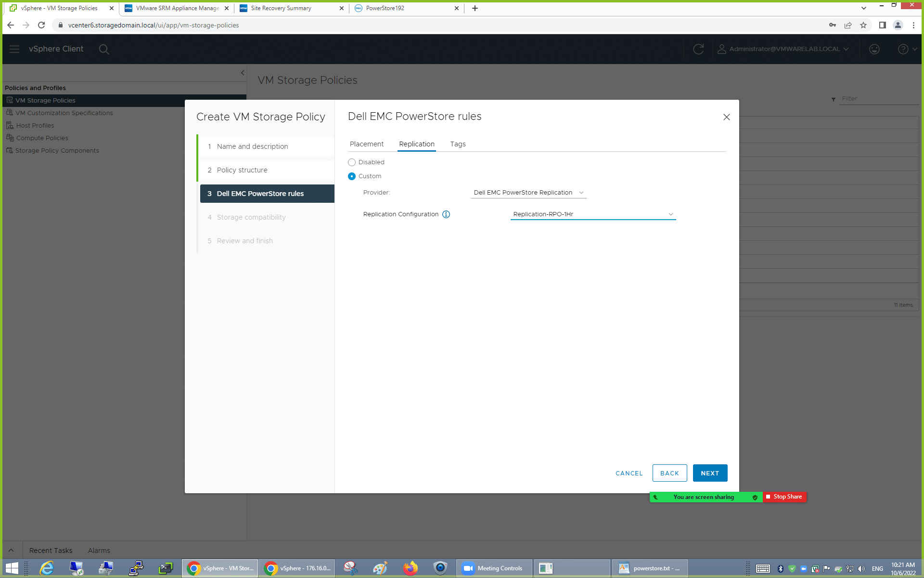Viewport: 924px width, 578px height.
Task: Bookmark this page with star icon
Action: point(863,25)
